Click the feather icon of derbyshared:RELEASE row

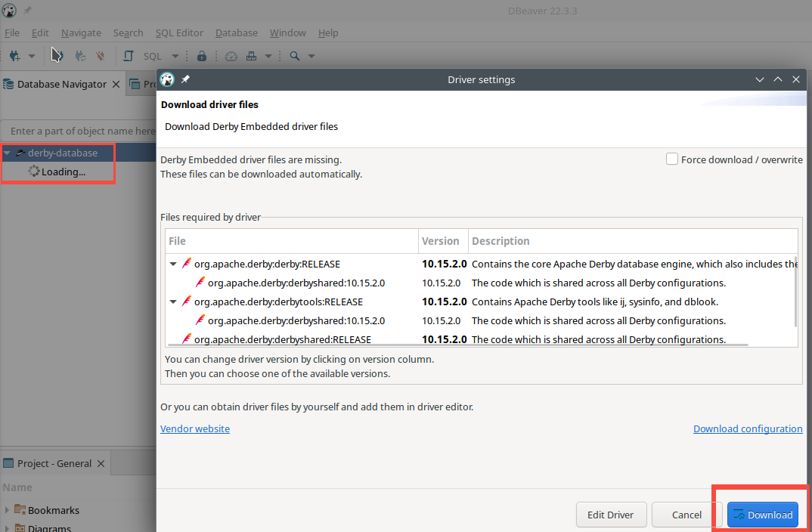(187, 339)
